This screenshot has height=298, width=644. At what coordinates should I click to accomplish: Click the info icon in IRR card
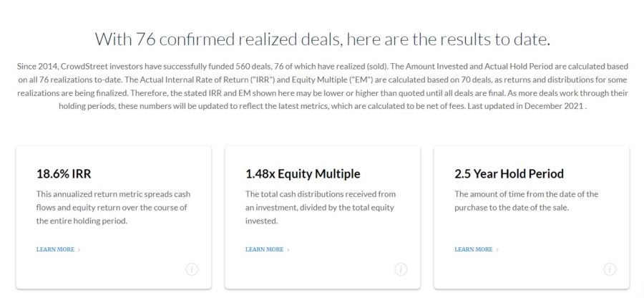192,269
